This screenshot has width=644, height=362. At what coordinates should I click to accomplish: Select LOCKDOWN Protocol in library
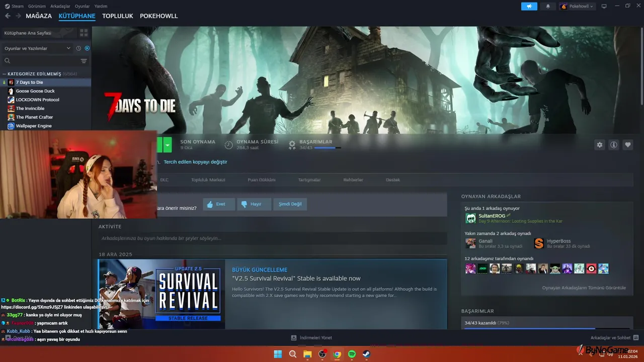[45, 100]
